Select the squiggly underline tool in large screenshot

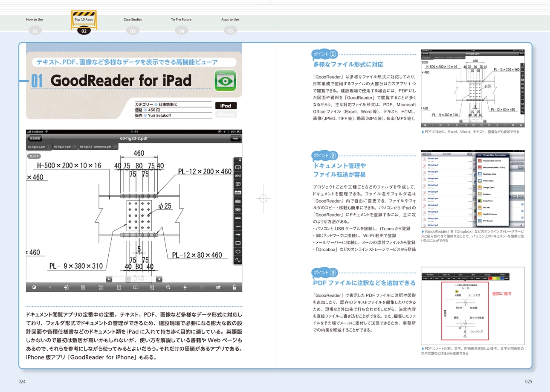click(238, 209)
